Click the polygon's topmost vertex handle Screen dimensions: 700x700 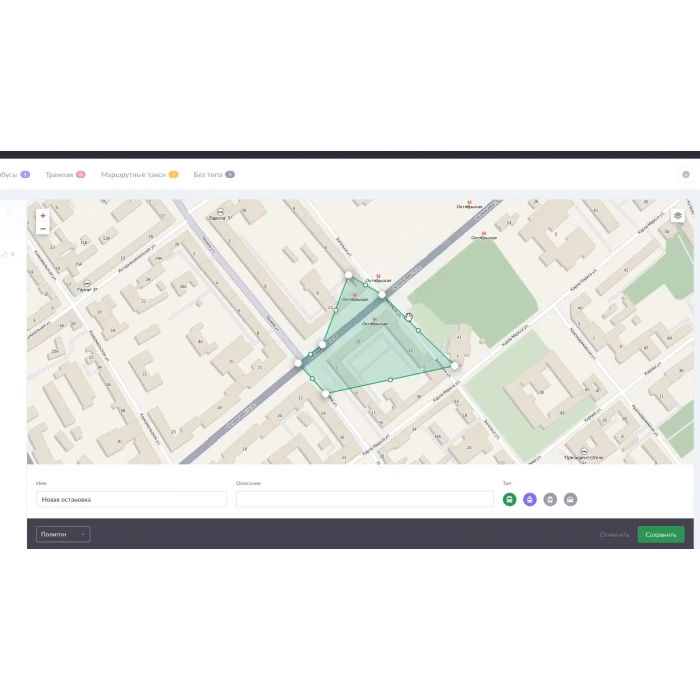(x=348, y=274)
